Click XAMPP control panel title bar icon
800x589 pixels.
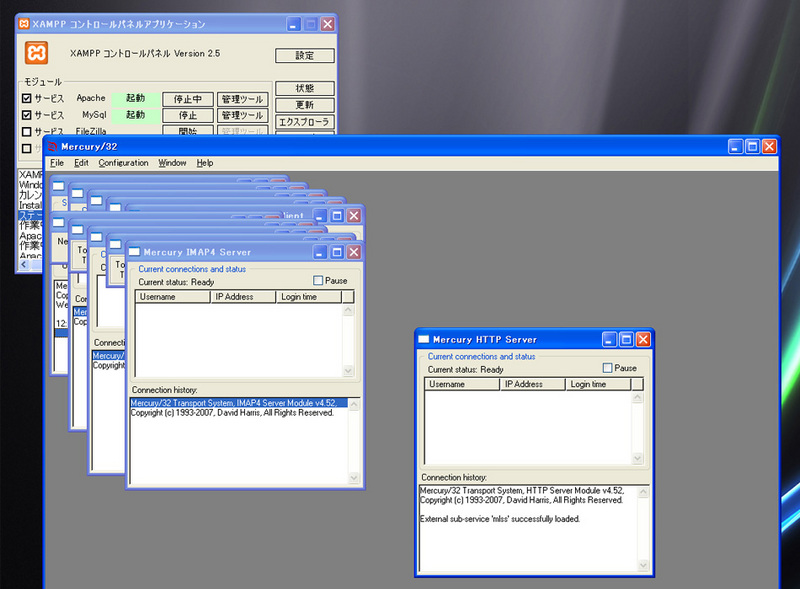24,23
